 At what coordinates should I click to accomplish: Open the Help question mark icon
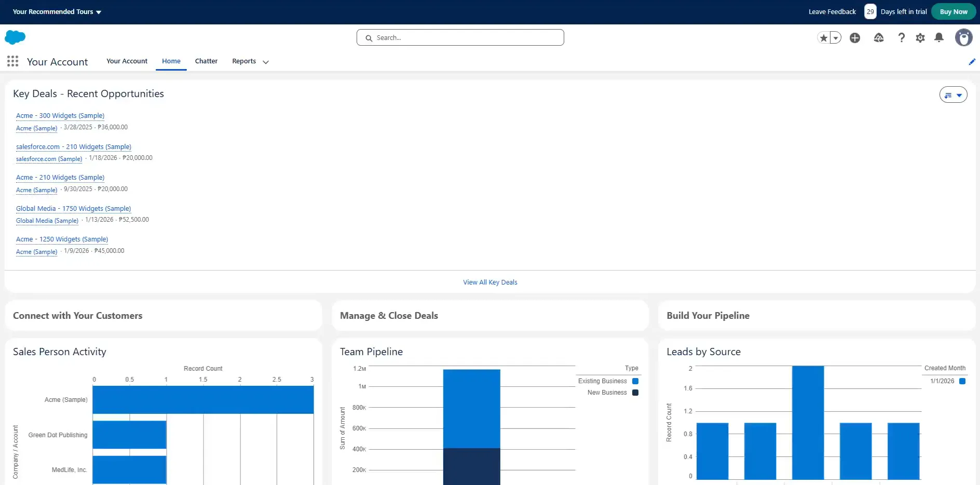(x=902, y=38)
